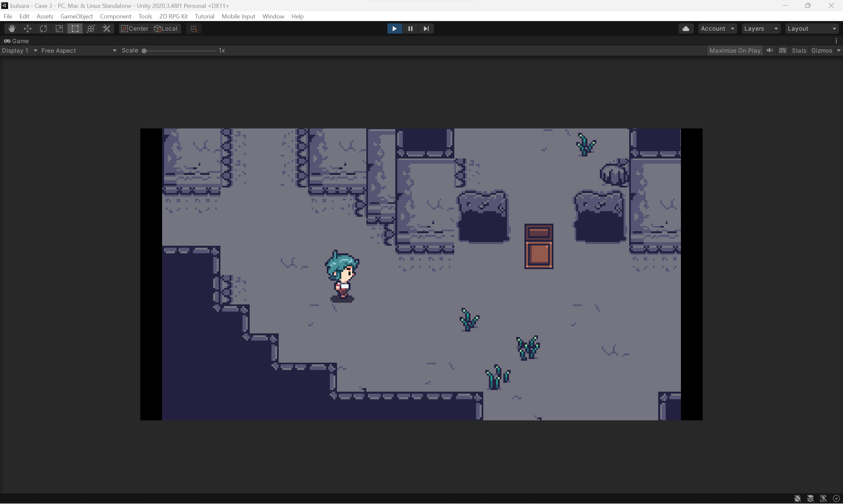Open Free Aspect dropdown
Screen dimensions: 843x504
[79, 51]
